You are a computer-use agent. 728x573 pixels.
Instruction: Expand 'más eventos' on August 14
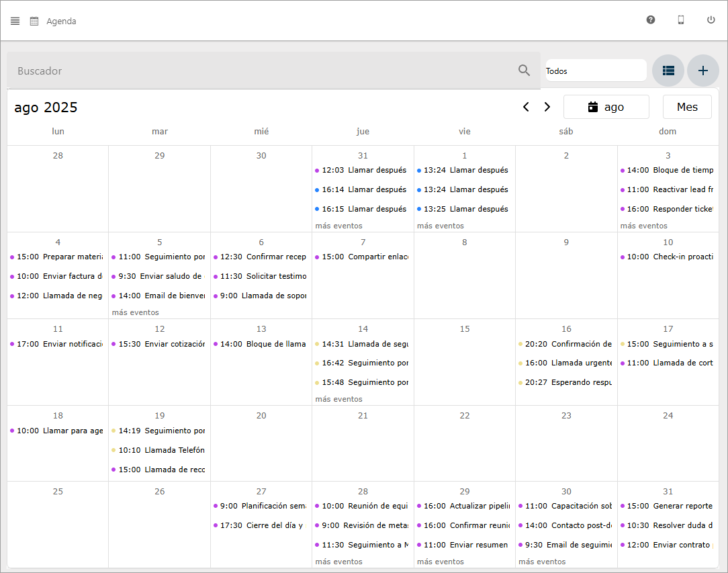point(338,399)
